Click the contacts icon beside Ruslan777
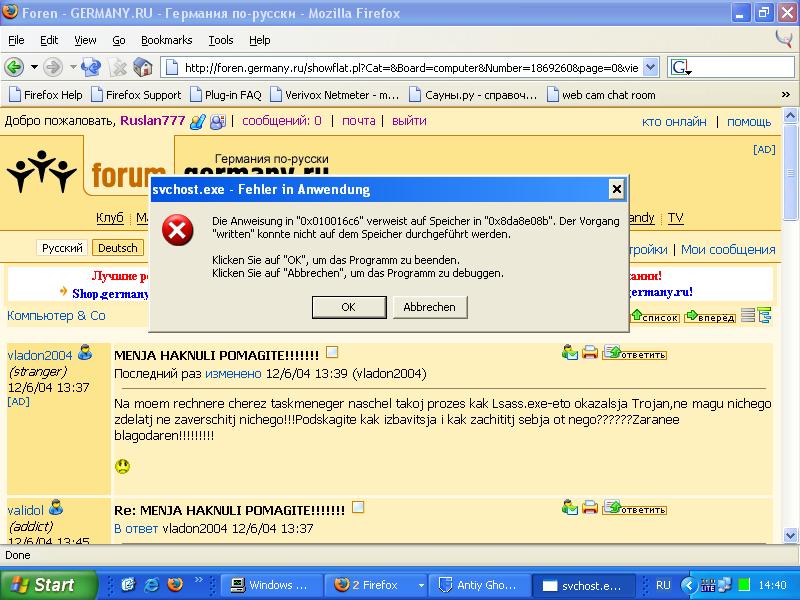 [x=218, y=121]
